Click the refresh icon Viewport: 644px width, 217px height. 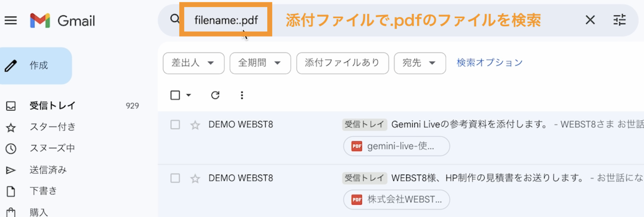coord(215,95)
